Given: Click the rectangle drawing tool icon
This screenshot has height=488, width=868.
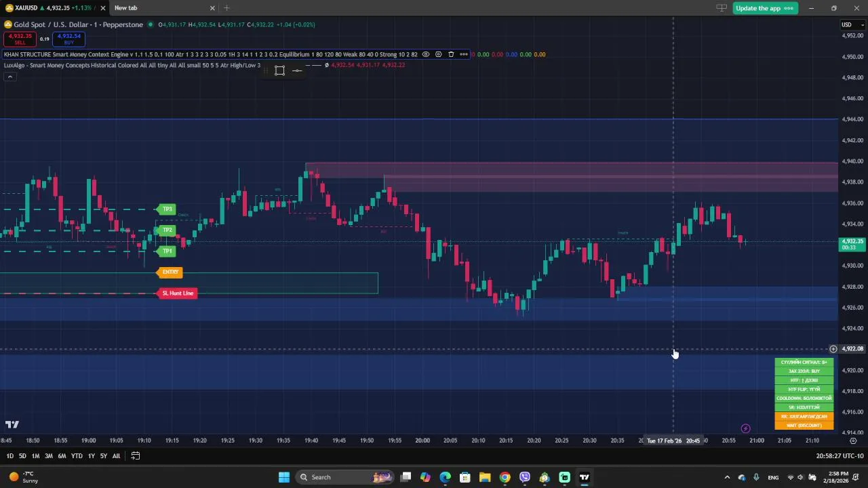Looking at the screenshot, I should click(279, 70).
